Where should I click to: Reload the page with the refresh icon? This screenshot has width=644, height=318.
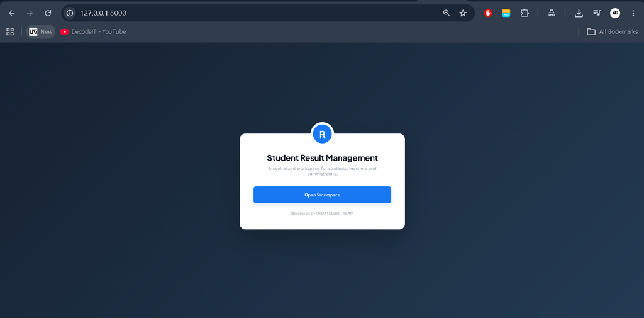48,13
